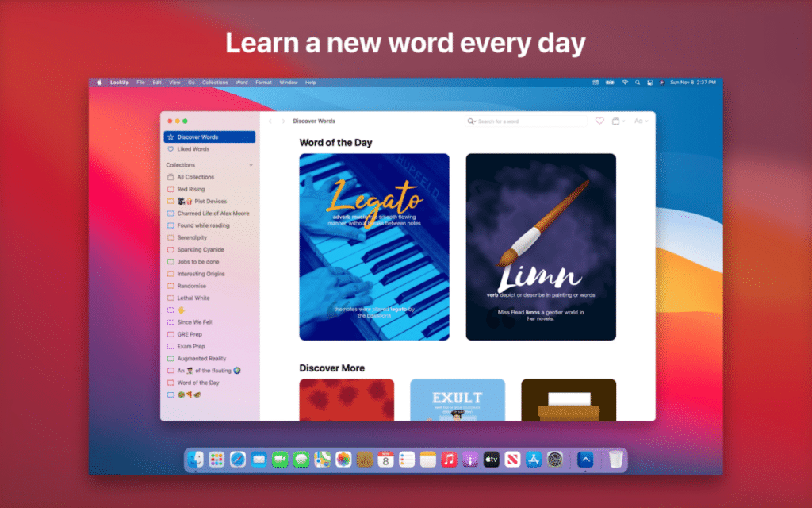The image size is (812, 508).
Task: Click the Search for a word field
Action: coord(515,121)
